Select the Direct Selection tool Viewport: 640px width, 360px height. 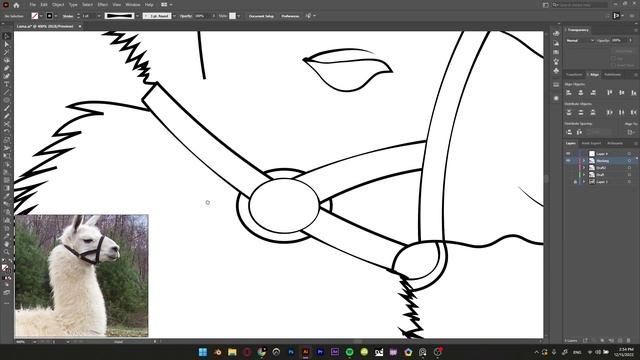[7, 44]
